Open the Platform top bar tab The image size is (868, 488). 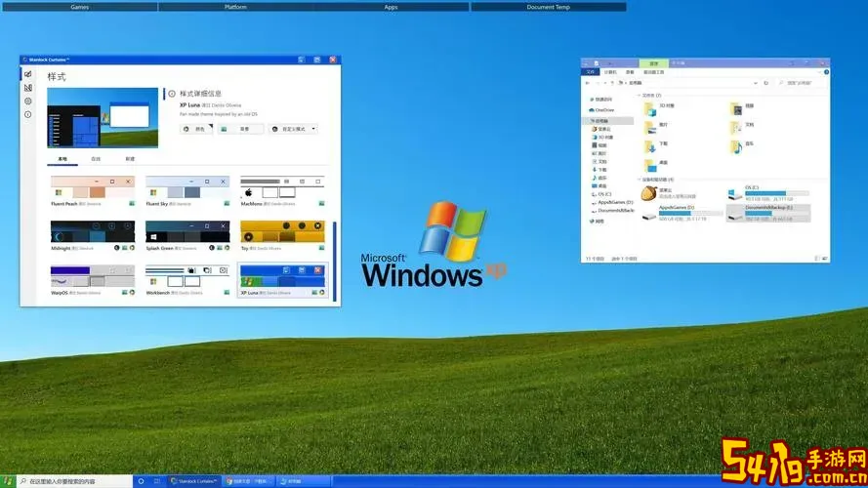point(236,7)
